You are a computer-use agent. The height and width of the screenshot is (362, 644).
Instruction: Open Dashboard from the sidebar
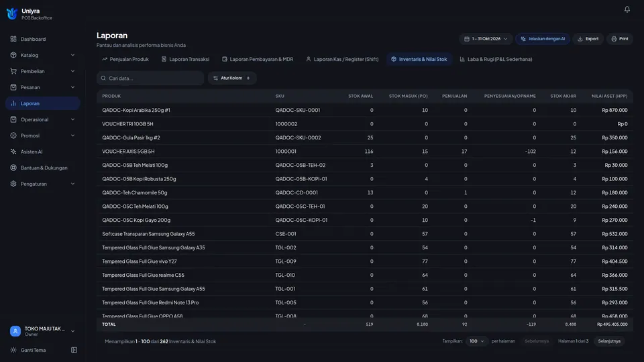43,39
